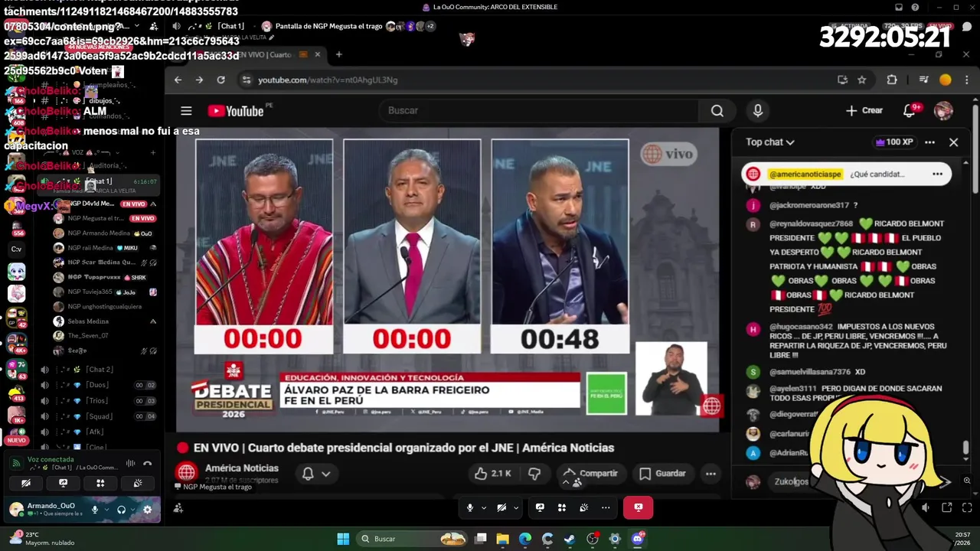Click the browser address bar URL

[x=328, y=80]
